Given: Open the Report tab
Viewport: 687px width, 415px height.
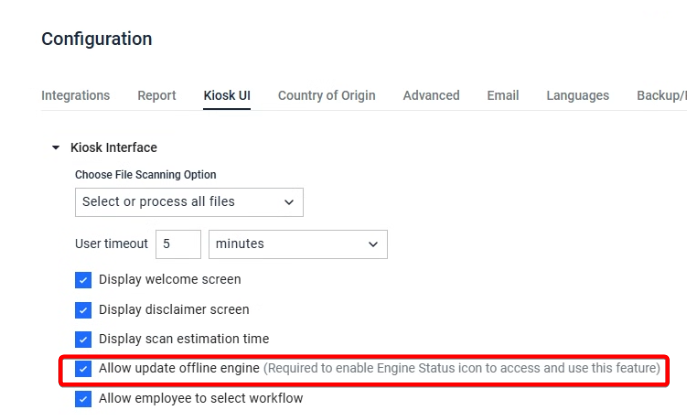Looking at the screenshot, I should pos(156,96).
